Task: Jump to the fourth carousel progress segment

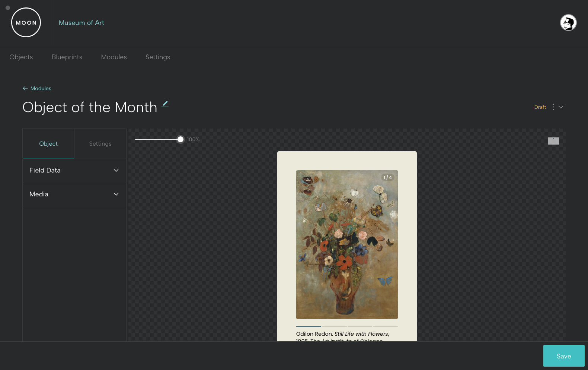Action: pos(385,326)
